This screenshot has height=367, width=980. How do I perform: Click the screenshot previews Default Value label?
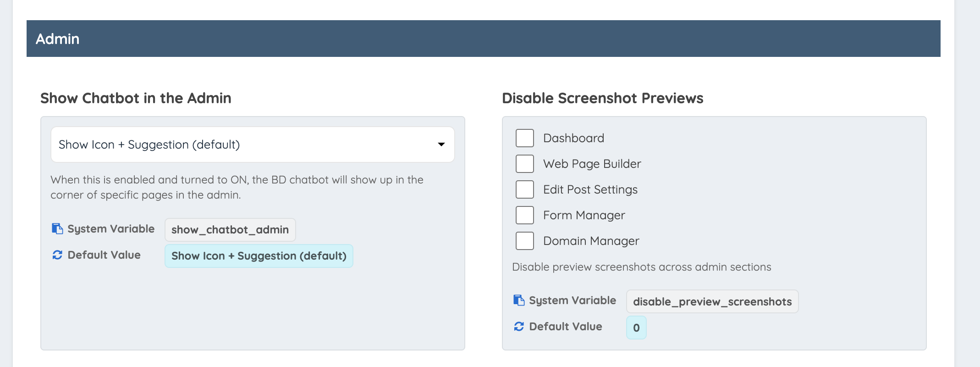coord(566,326)
